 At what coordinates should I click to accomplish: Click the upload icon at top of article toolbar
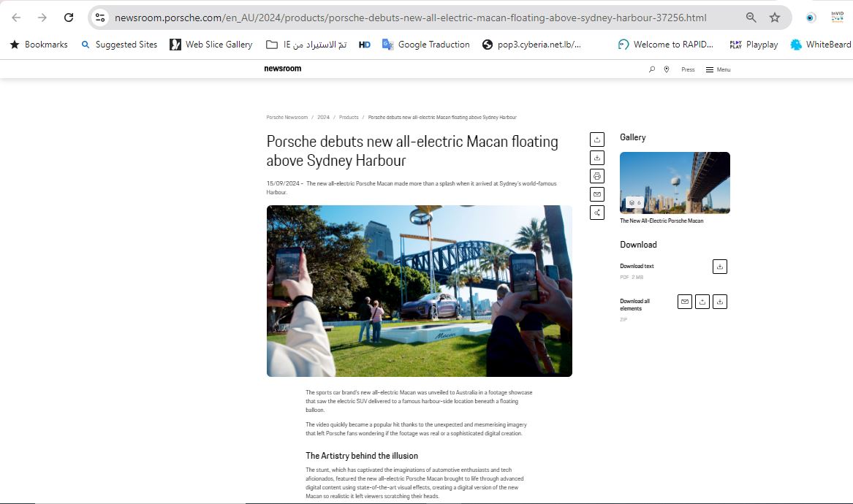tap(597, 140)
